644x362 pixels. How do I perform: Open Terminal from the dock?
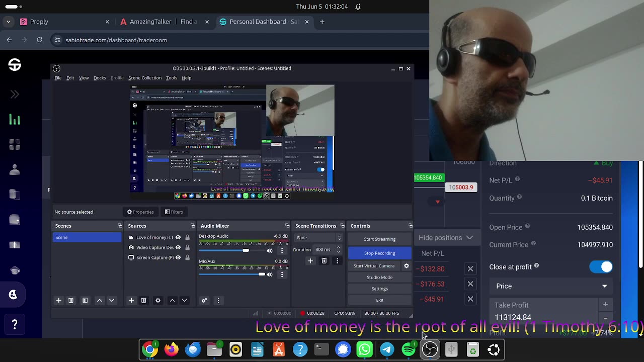(x=321, y=349)
